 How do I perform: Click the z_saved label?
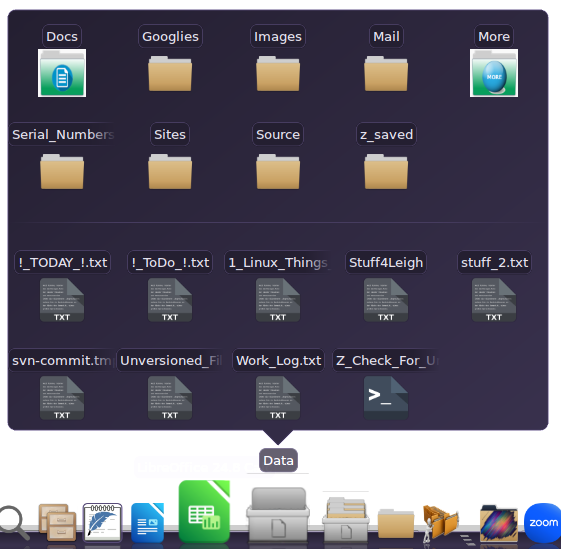pos(386,134)
